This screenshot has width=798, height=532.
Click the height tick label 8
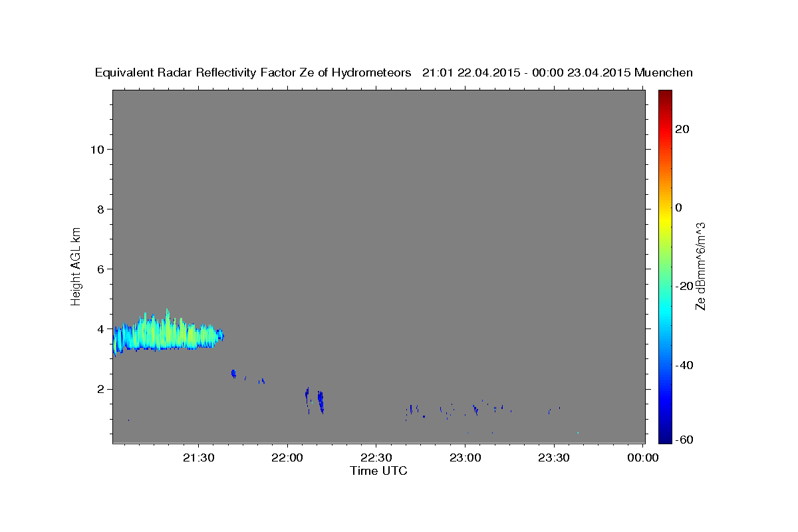100,209
